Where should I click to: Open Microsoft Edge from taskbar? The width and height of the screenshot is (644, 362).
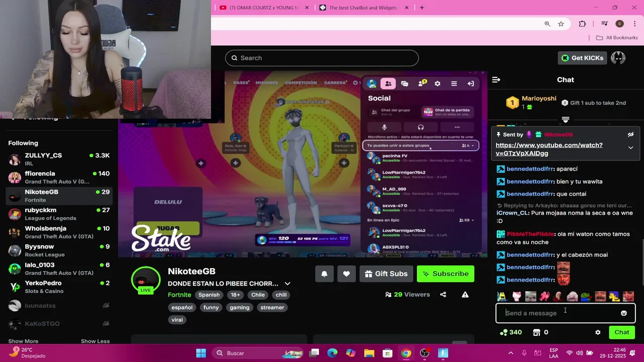coord(333,353)
